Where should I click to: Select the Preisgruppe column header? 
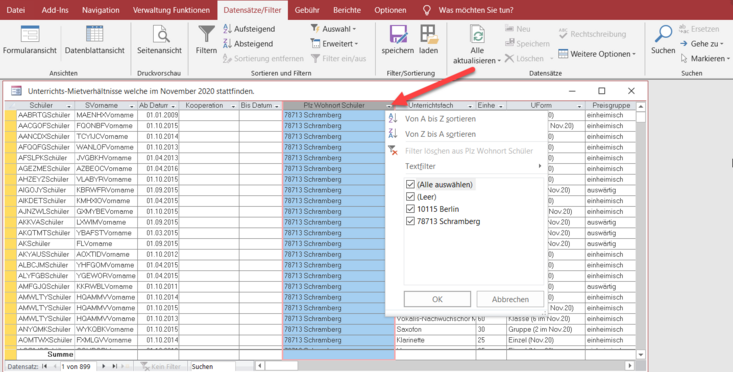coord(611,106)
